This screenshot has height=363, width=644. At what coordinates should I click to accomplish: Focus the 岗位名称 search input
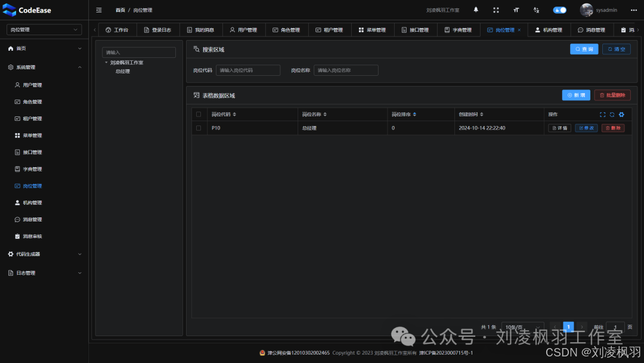pyautogui.click(x=346, y=70)
